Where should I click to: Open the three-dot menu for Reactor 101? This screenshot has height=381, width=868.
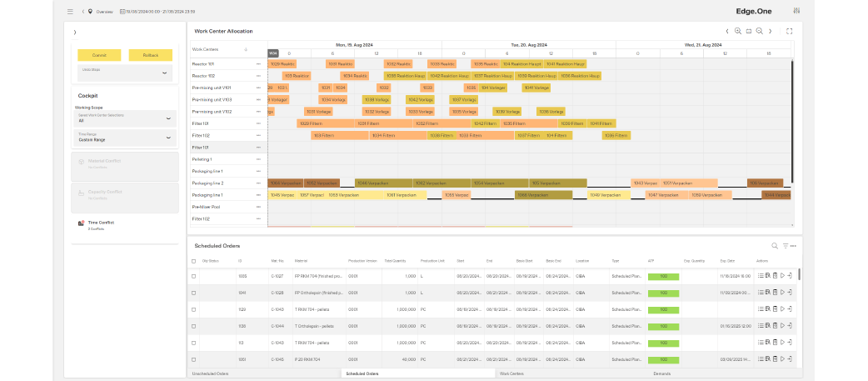click(x=259, y=63)
